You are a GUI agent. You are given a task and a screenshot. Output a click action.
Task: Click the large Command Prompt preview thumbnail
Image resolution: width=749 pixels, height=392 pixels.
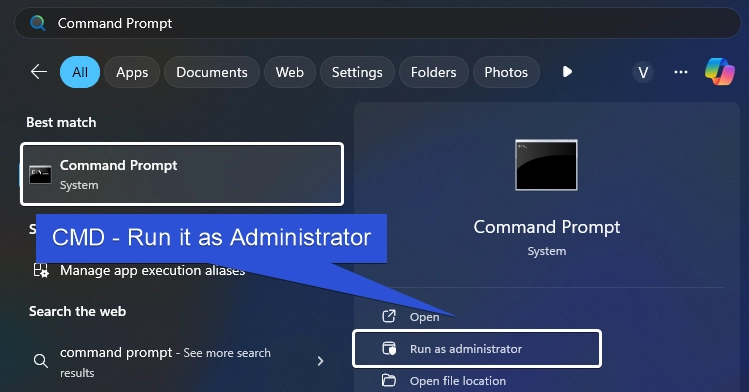click(x=546, y=165)
